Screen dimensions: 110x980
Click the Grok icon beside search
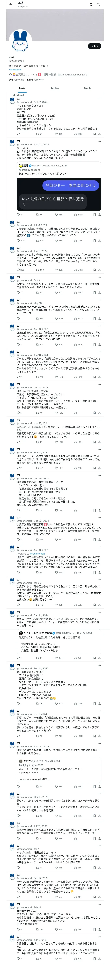(91, 5)
